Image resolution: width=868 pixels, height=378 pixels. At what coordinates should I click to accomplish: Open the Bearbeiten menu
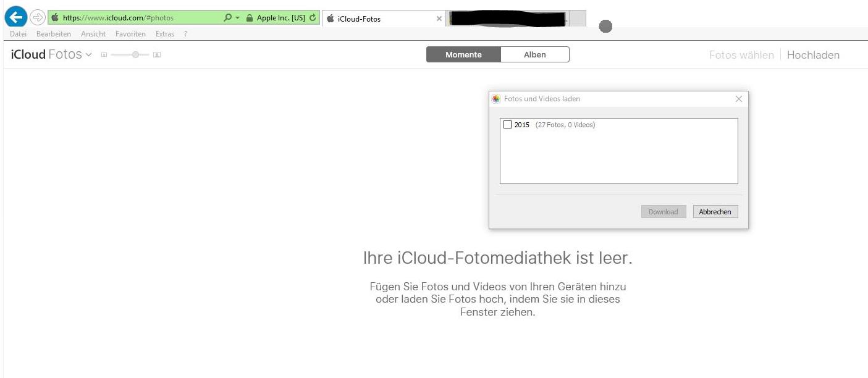coord(54,34)
